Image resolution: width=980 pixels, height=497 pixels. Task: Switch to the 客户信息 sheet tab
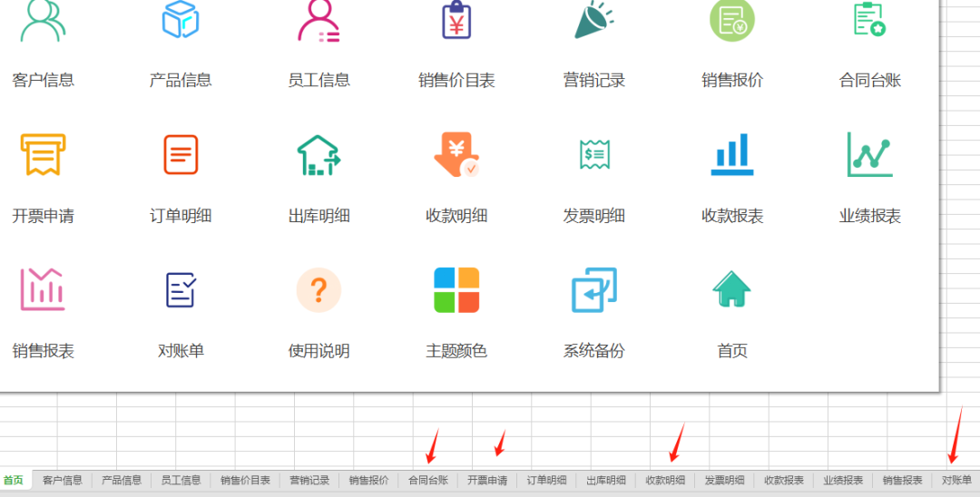coord(62,480)
